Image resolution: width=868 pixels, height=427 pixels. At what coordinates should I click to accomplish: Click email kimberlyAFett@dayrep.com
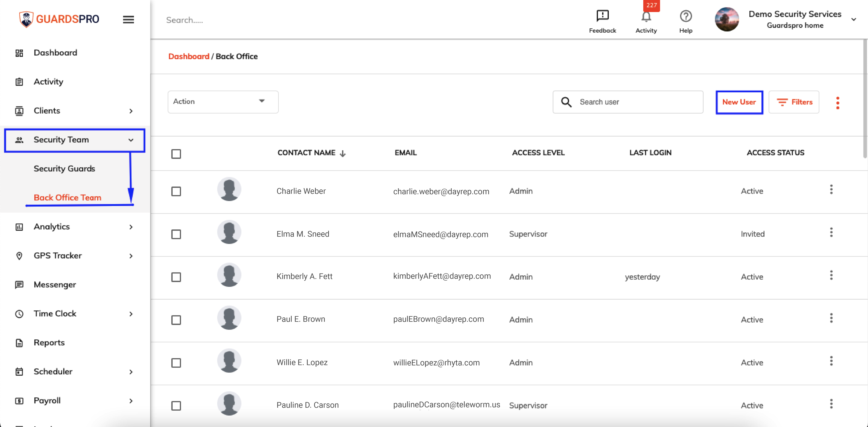pyautogui.click(x=442, y=276)
